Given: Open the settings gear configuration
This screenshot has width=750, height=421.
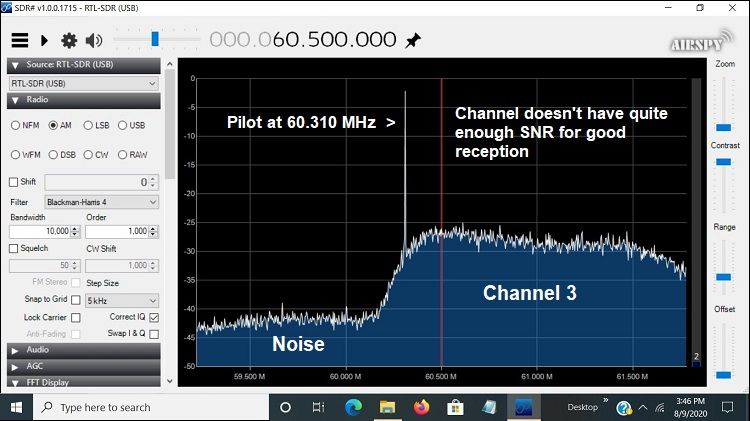Looking at the screenshot, I should point(69,40).
